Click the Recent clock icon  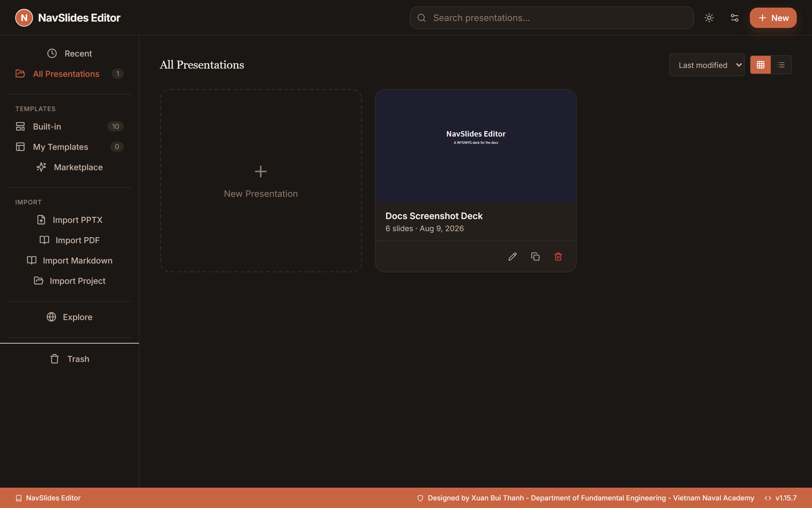[52, 53]
